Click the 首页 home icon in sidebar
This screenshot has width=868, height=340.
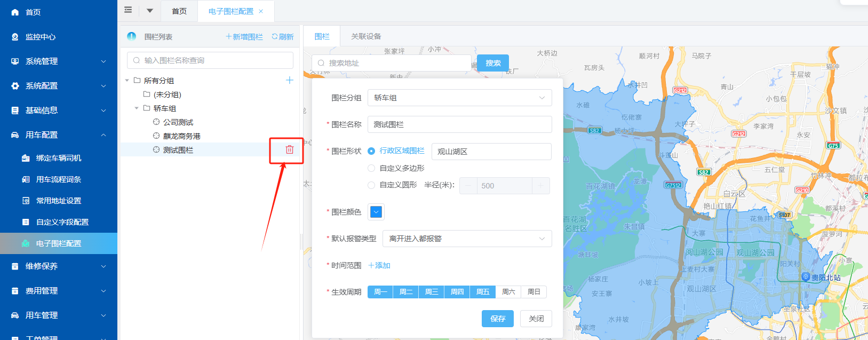point(15,12)
